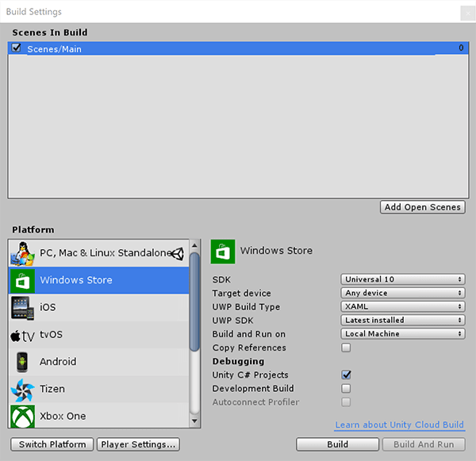476x461 pixels.
Task: Select the Scenes/Main row in scenes list
Action: coord(238,48)
